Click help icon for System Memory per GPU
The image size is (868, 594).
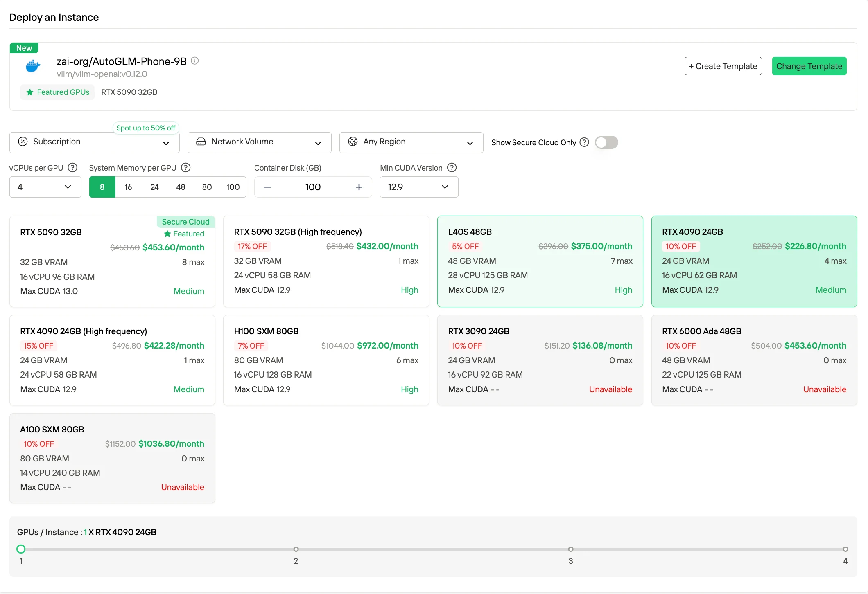(x=186, y=168)
